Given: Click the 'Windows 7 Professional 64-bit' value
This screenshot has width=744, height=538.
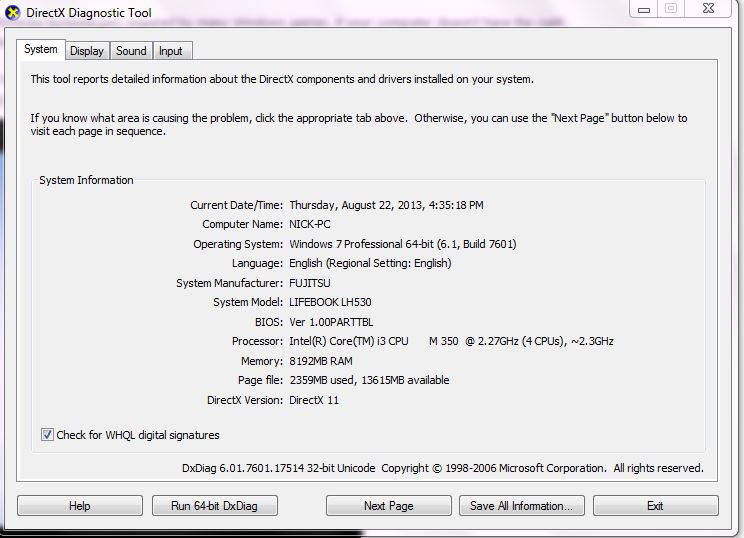Looking at the screenshot, I should [362, 244].
